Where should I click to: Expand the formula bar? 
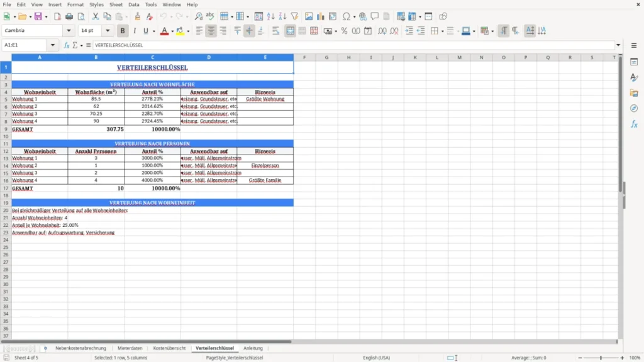click(618, 45)
